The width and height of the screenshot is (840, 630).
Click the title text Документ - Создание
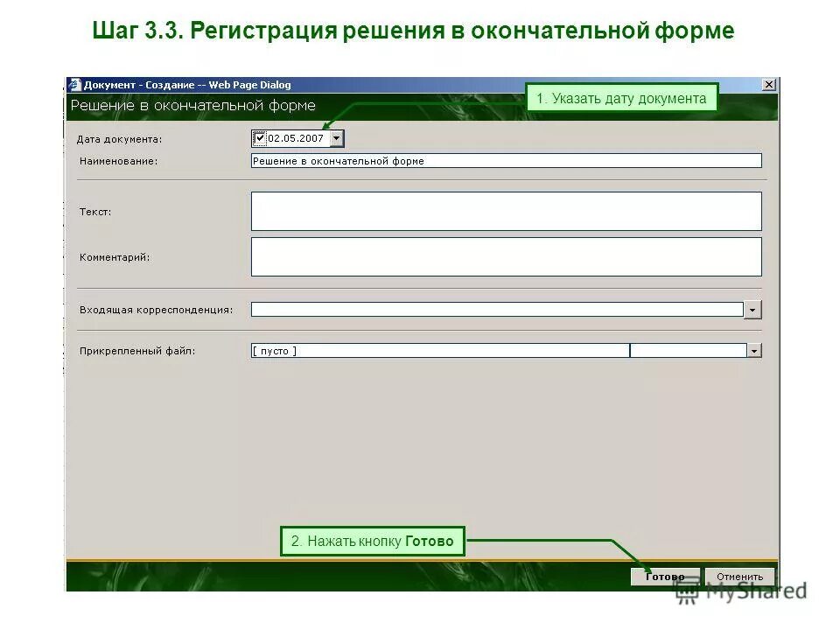pyautogui.click(x=139, y=85)
